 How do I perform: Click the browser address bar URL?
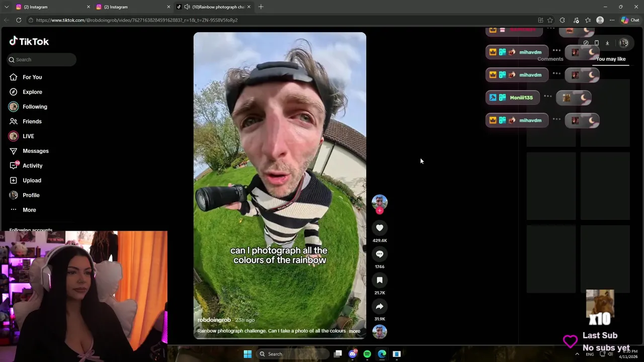click(x=137, y=20)
